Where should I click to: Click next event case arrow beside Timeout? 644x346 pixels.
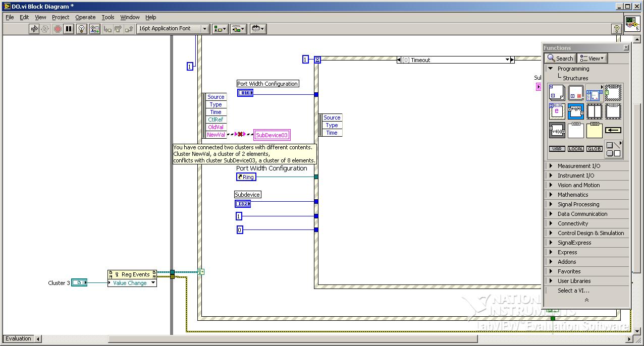[x=512, y=60]
